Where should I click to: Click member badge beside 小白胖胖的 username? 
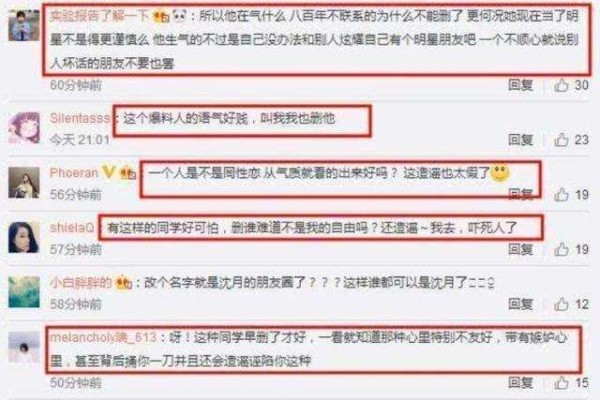pos(124,283)
